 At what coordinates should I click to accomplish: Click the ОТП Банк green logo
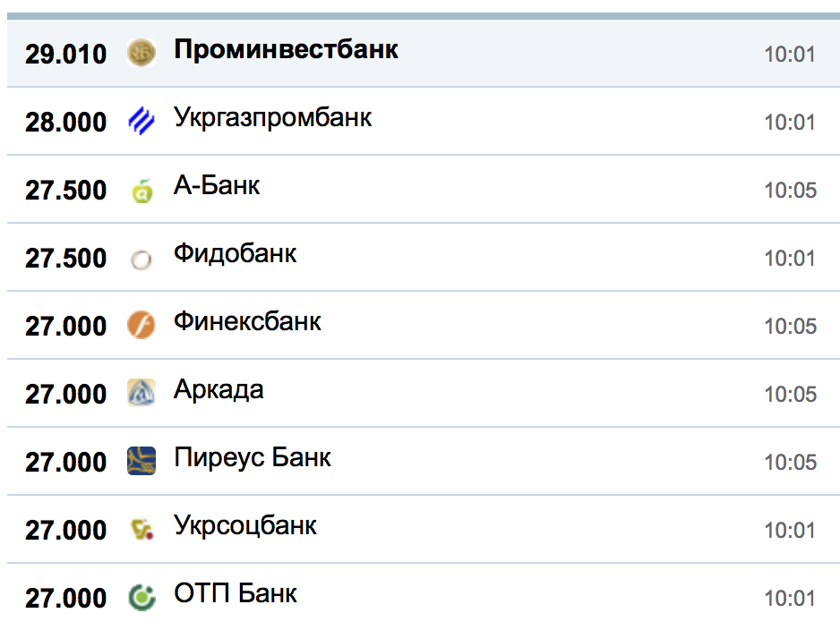pyautogui.click(x=141, y=597)
